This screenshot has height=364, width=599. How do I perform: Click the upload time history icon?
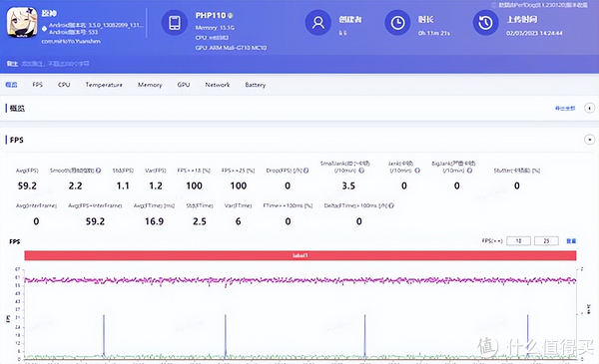(485, 23)
